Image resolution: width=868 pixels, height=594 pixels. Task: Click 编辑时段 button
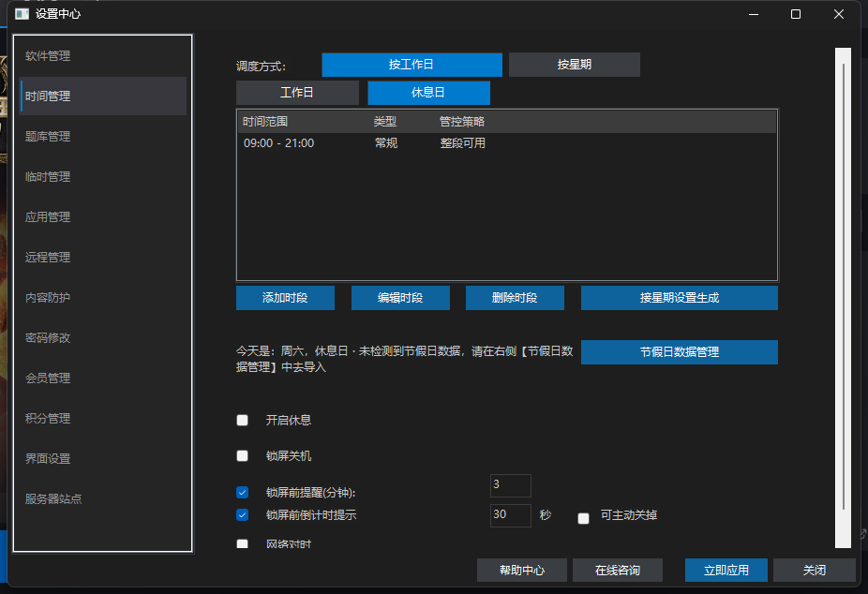click(x=400, y=298)
